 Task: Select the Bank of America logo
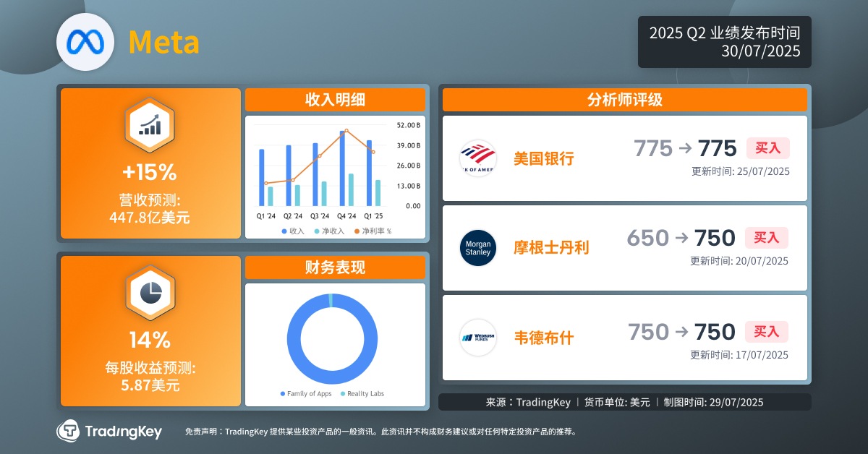click(478, 158)
